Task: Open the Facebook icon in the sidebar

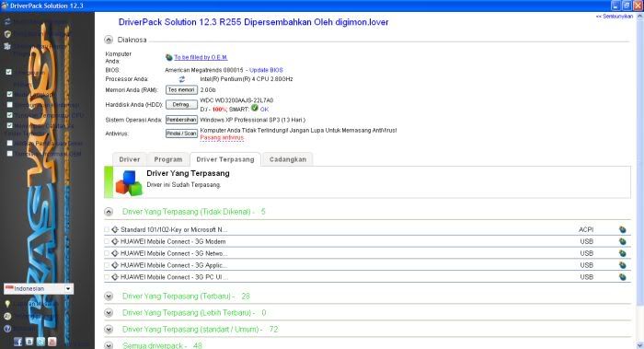Action: [18, 342]
